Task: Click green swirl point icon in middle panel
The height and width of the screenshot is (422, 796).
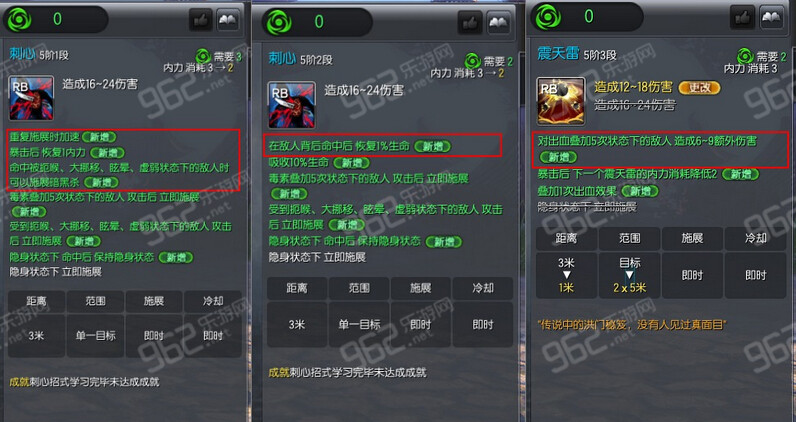Action: coord(280,22)
